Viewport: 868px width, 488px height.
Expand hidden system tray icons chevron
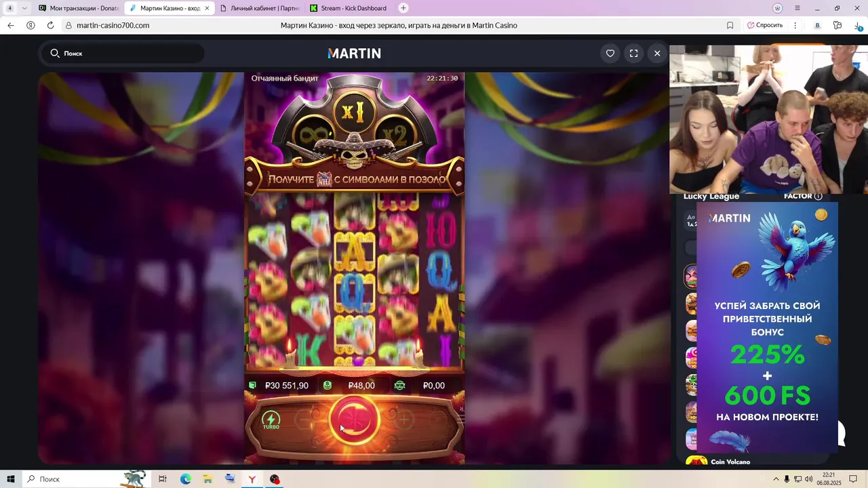pos(775,479)
